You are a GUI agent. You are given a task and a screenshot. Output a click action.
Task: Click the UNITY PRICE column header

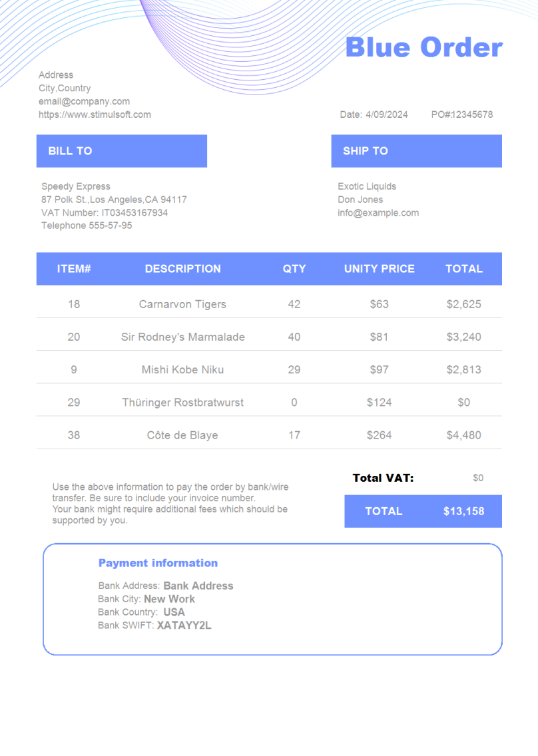379,269
